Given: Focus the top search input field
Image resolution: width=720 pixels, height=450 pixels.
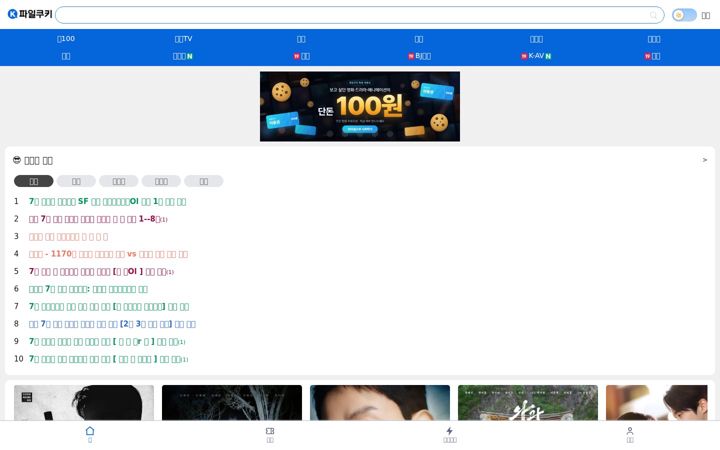Looking at the screenshot, I should click(x=360, y=15).
